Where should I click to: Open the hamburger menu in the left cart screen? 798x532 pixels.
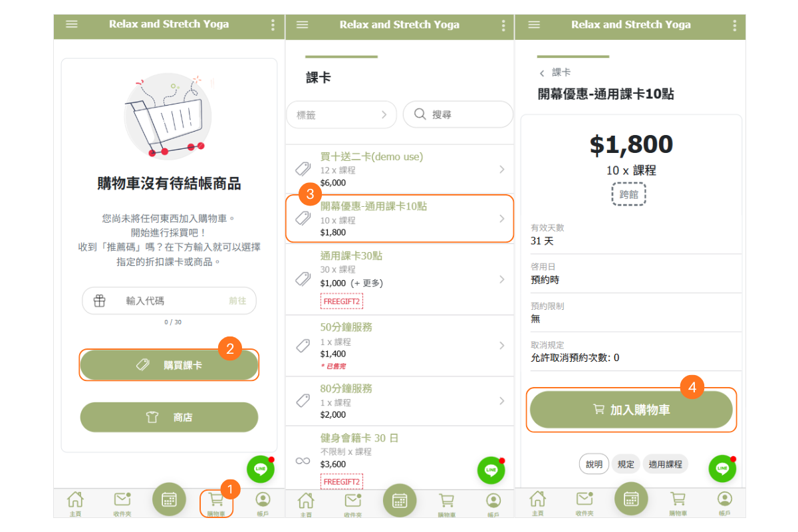pyautogui.click(x=72, y=25)
